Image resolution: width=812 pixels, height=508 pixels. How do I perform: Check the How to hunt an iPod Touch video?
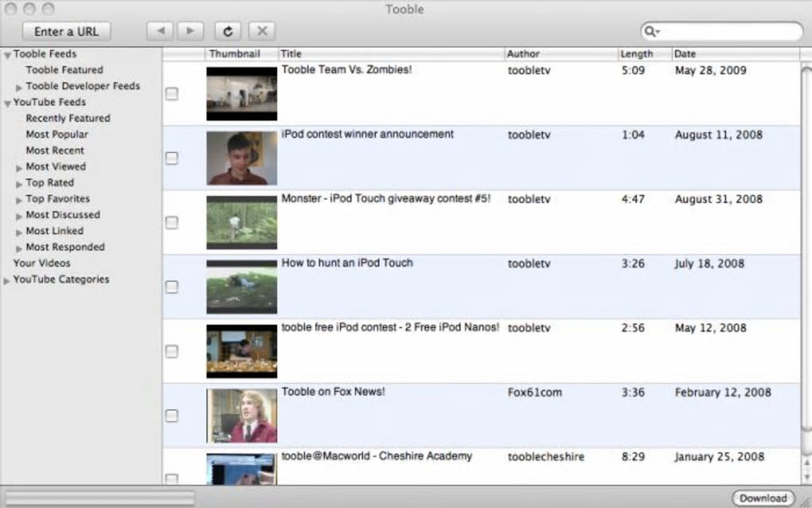point(171,287)
